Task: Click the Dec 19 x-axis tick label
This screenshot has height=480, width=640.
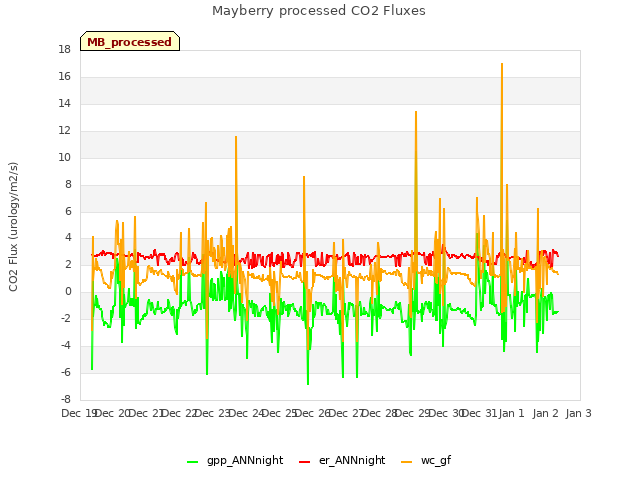Action: tap(79, 413)
